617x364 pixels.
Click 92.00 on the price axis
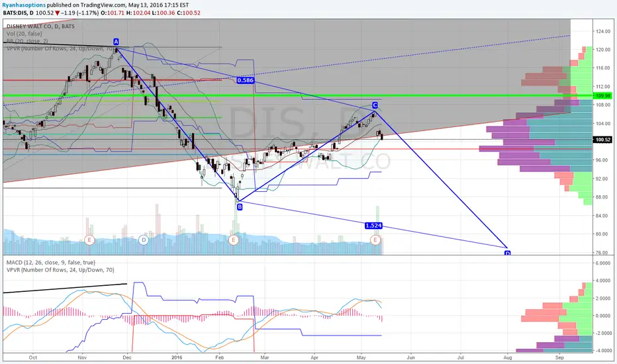click(602, 179)
